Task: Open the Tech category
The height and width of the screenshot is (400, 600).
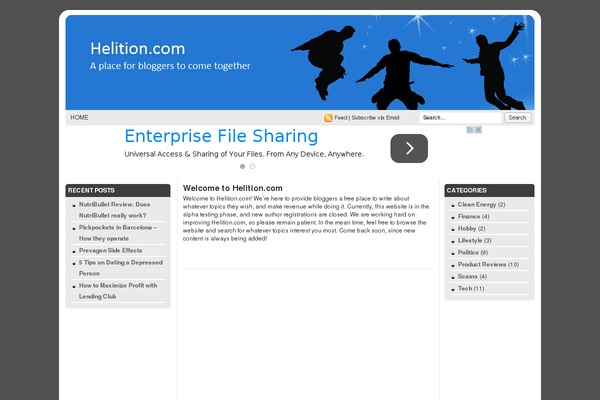Action: click(465, 288)
